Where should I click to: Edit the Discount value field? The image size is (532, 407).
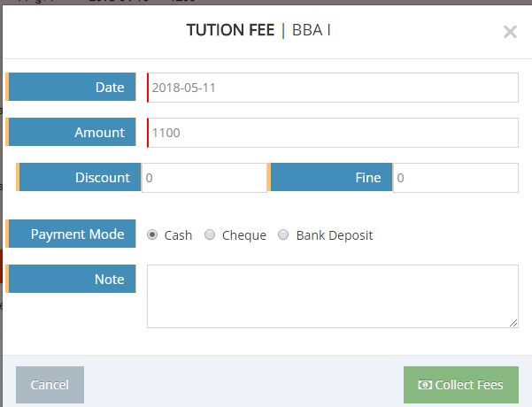tap(204, 178)
